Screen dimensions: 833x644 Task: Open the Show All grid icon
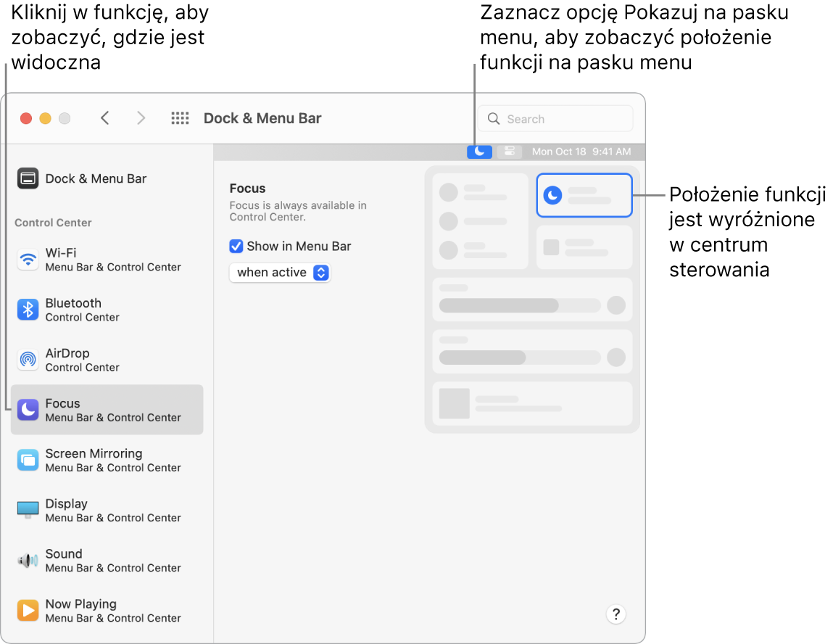[180, 118]
